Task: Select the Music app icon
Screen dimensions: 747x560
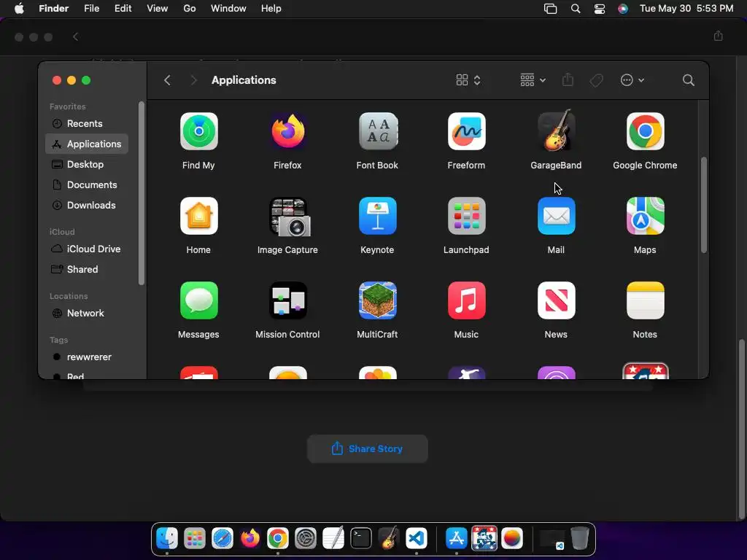Action: (x=466, y=300)
